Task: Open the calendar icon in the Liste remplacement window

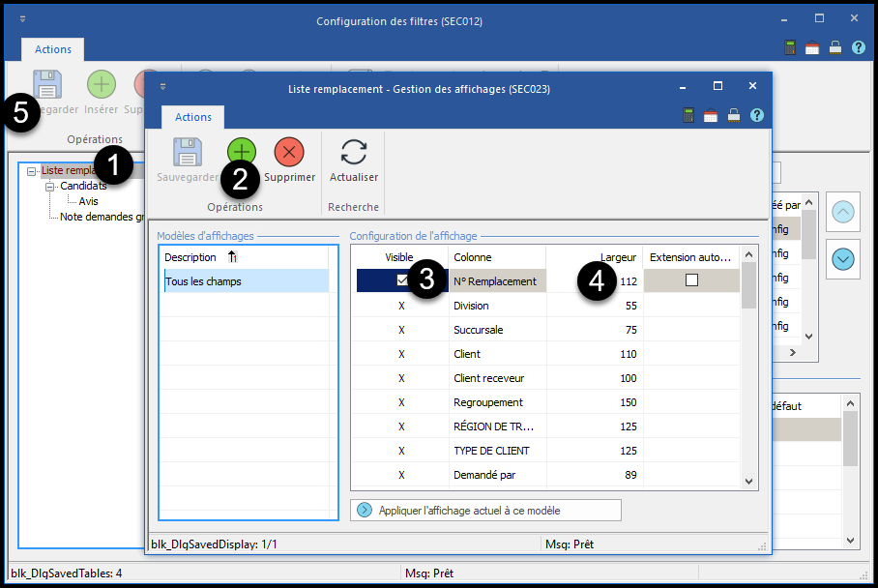Action: [x=711, y=115]
